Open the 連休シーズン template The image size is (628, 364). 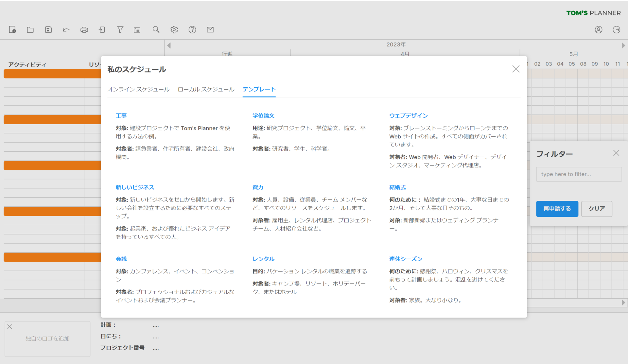pyautogui.click(x=406, y=259)
